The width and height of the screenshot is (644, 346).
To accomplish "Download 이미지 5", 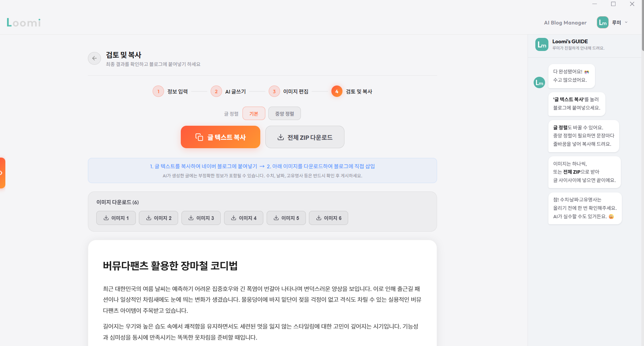I will click(x=286, y=218).
